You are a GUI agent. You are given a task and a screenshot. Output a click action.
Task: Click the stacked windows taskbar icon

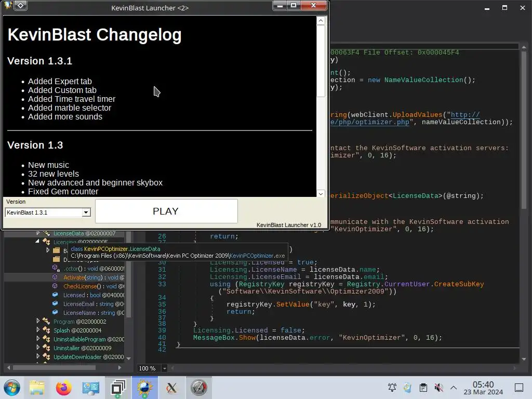[118, 388]
